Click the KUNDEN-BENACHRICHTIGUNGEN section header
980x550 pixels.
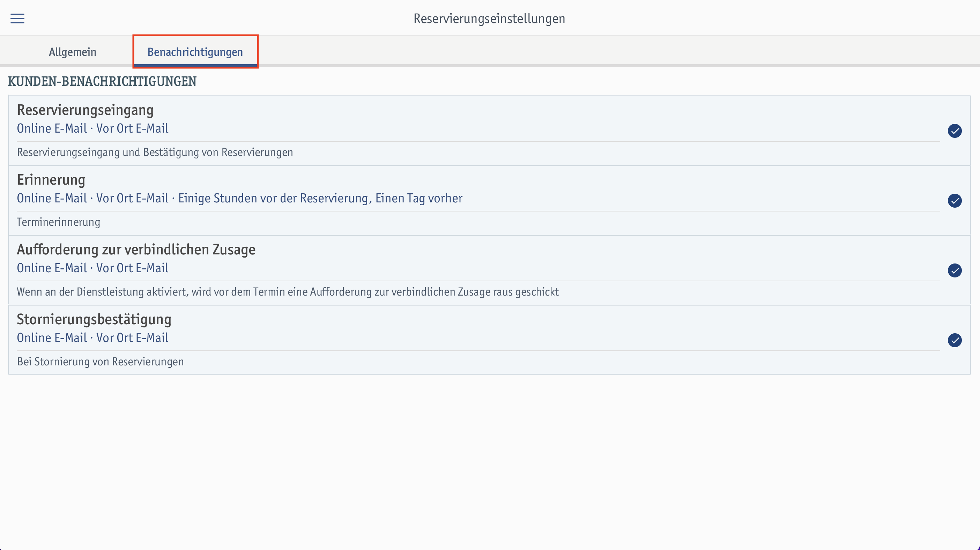click(x=102, y=81)
